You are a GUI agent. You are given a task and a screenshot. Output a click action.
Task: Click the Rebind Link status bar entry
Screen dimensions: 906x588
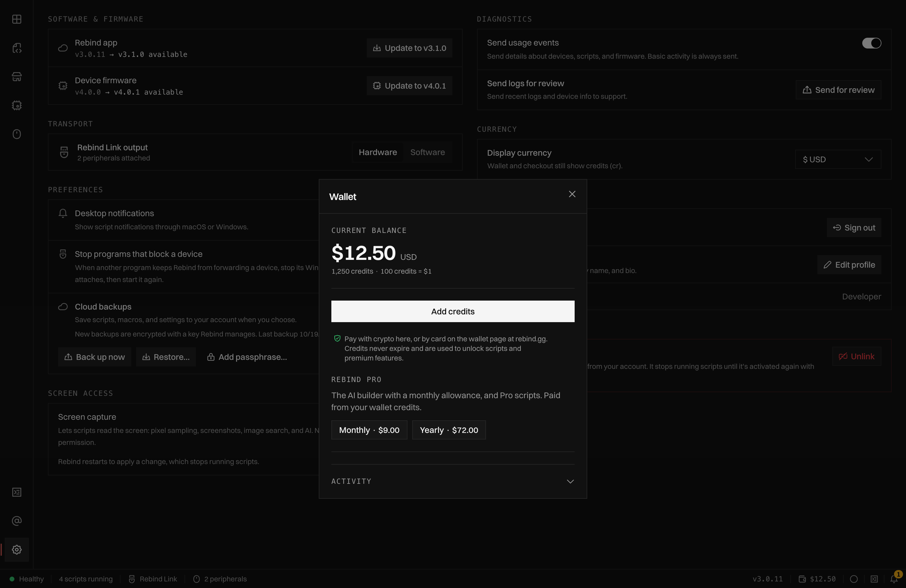tap(153, 579)
